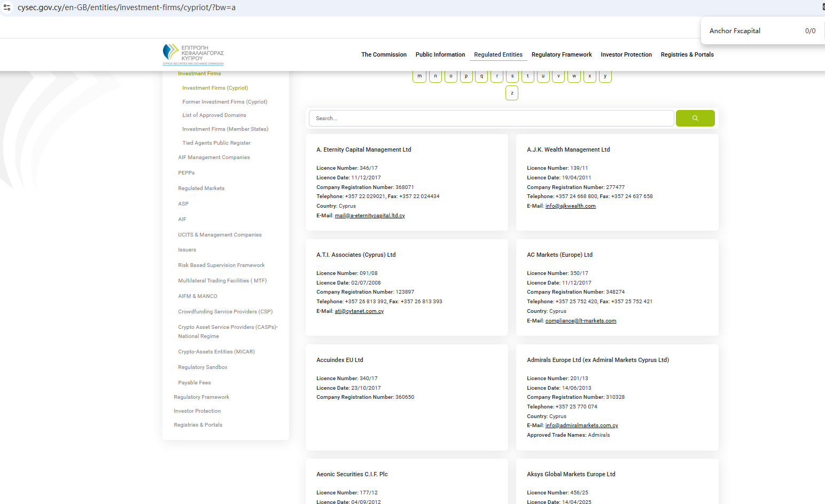Click into the Search text field
This screenshot has height=504, width=825.
(x=491, y=118)
